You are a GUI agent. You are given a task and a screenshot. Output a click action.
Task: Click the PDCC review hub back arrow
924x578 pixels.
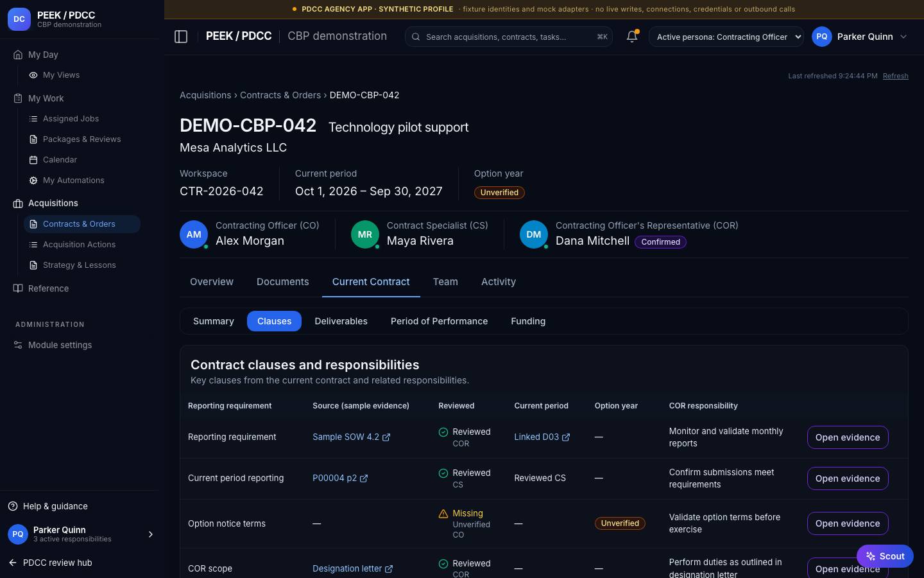click(x=13, y=563)
